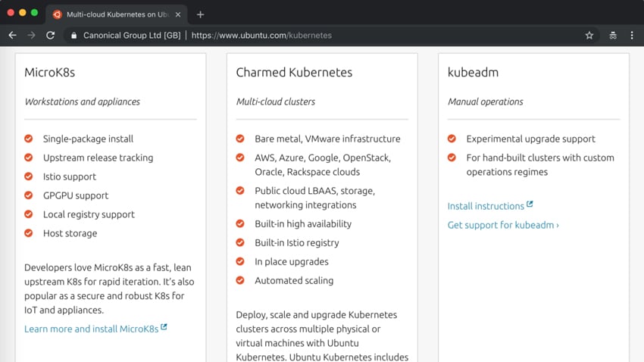
Task: Click the checkmark beside For hand-built clusters
Action: [x=452, y=158]
